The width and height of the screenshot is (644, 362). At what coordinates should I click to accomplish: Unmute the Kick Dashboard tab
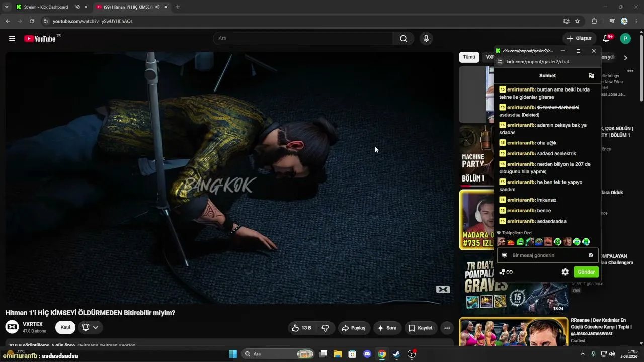pyautogui.click(x=78, y=7)
